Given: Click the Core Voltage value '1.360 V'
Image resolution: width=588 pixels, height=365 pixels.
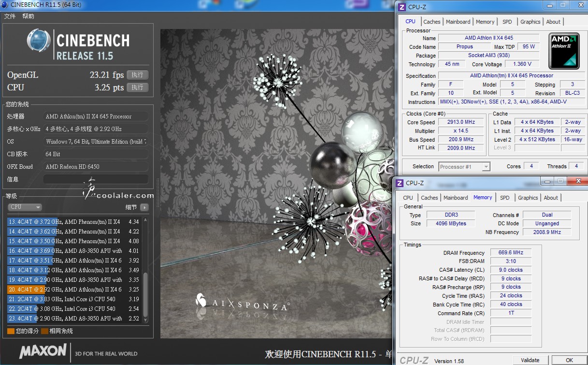Looking at the screenshot, I should pos(522,64).
